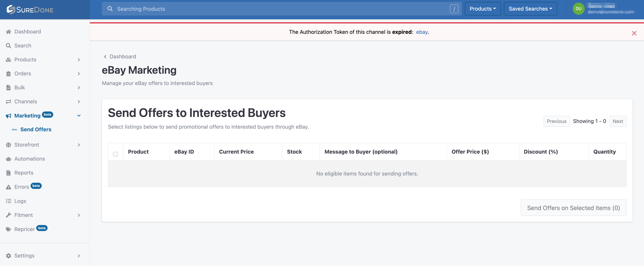644x266 pixels.
Task: Open Automations in the sidebar
Action: tap(29, 159)
